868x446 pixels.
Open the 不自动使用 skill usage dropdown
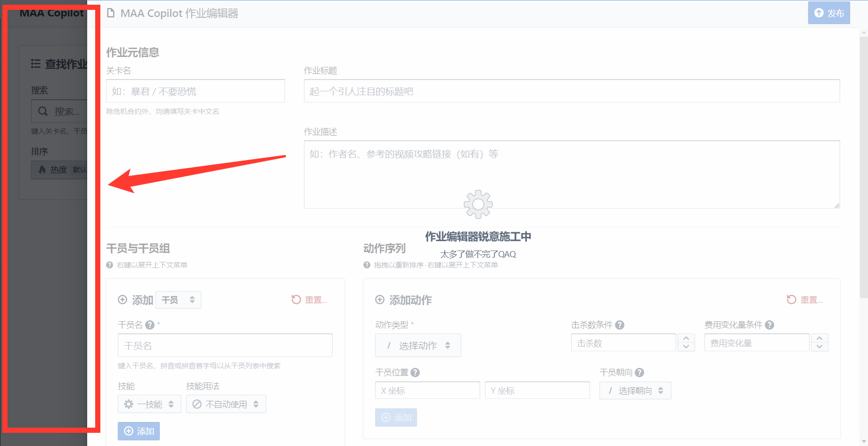click(x=226, y=404)
